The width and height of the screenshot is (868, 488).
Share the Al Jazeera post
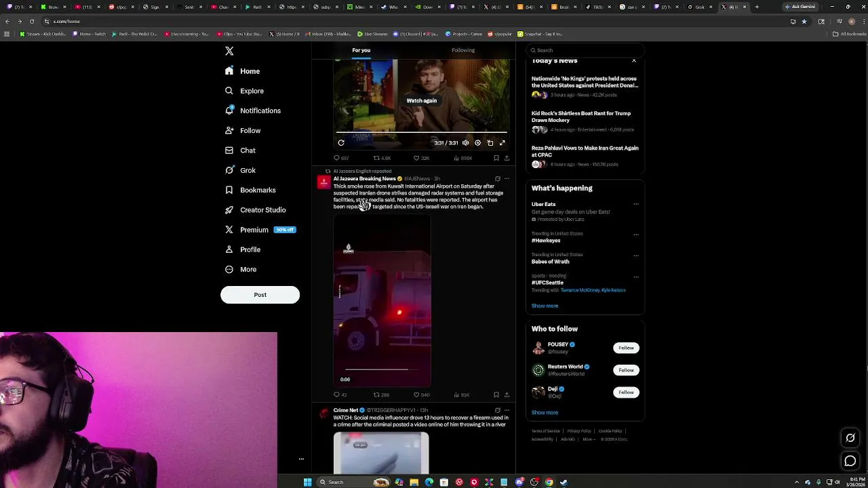tap(507, 394)
